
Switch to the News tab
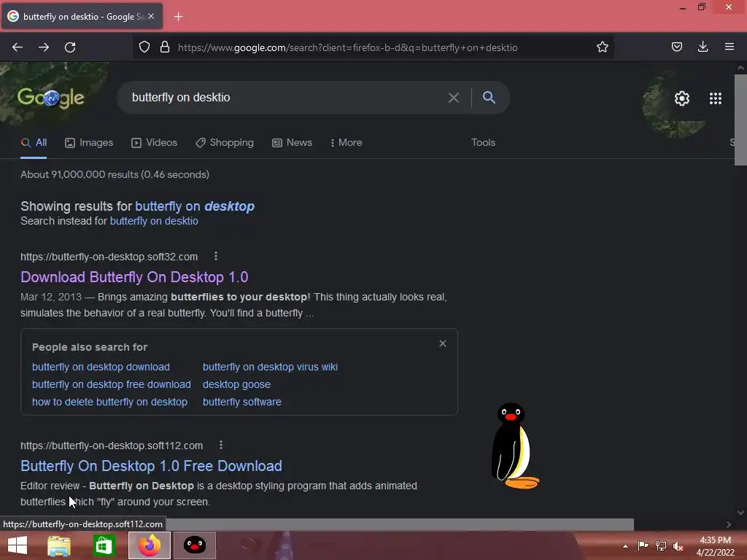pos(292,142)
